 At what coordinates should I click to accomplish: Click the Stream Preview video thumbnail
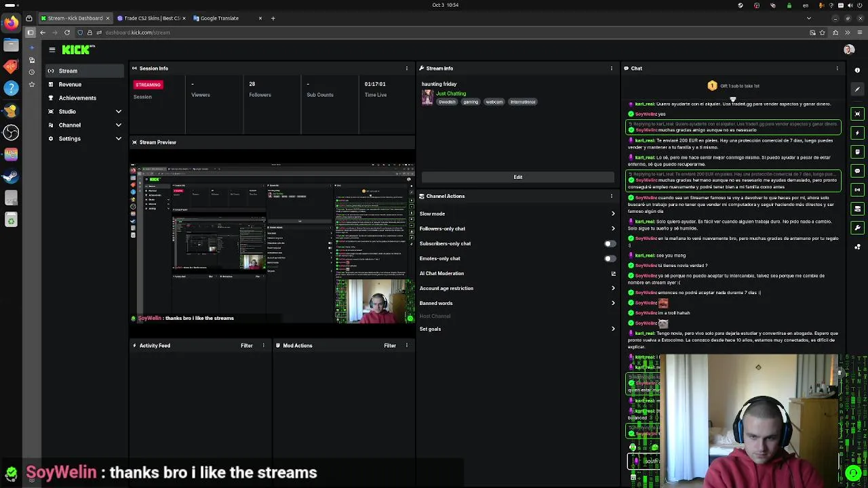click(x=272, y=244)
